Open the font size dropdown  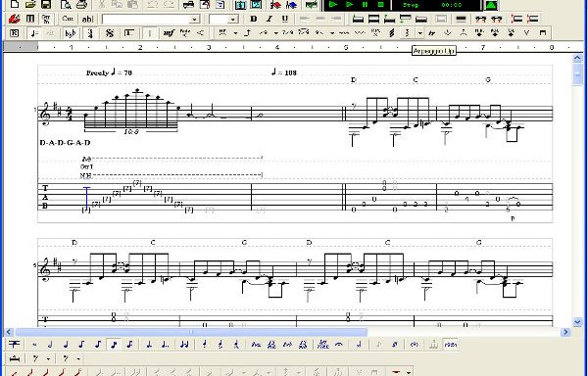(233, 20)
